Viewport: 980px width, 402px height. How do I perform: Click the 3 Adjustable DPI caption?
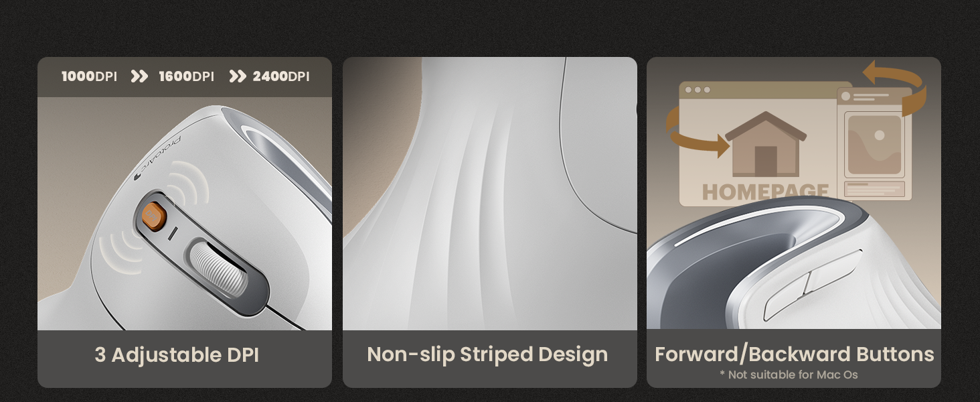point(177,354)
